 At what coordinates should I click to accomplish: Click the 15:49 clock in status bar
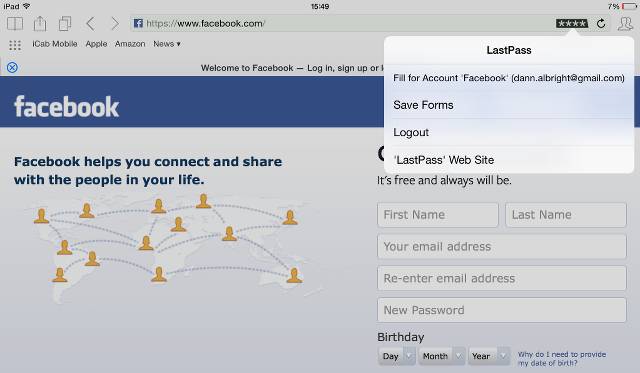pos(320,7)
